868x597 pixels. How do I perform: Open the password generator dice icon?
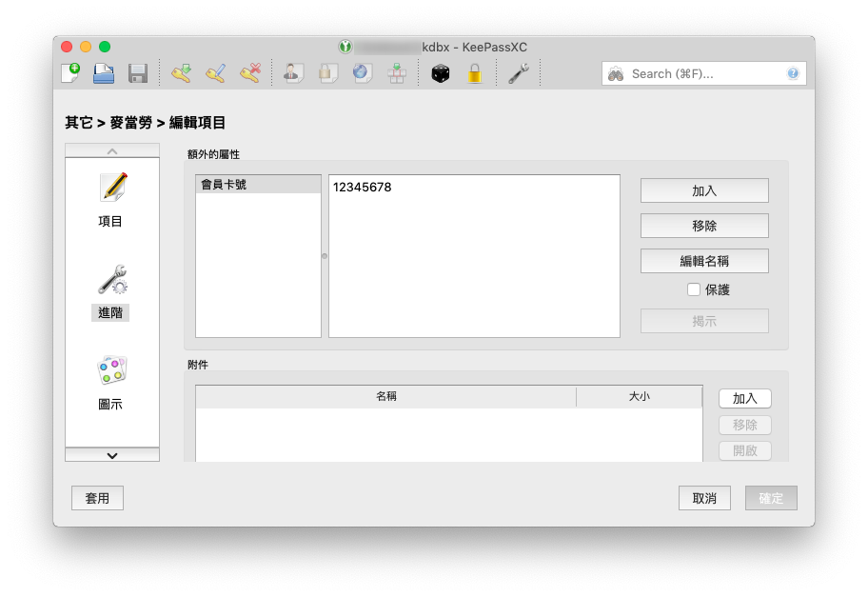click(440, 73)
